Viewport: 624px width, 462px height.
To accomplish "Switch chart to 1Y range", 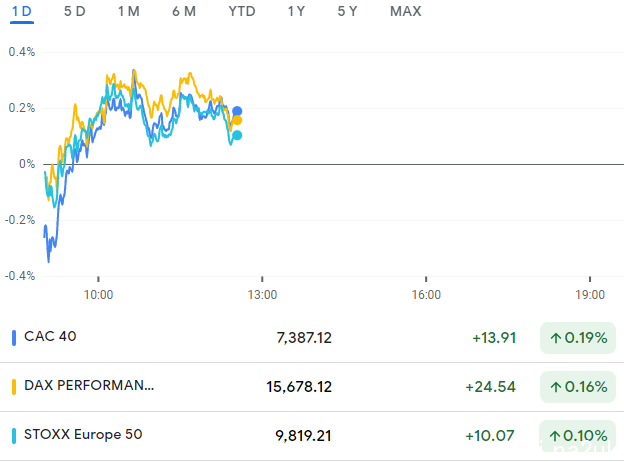I will [x=296, y=12].
